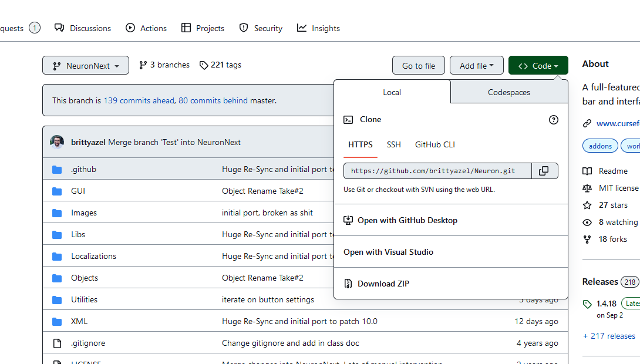The width and height of the screenshot is (640, 364).
Task: Open the 'Merge branch Test into NeuronNext' commit
Action: [x=174, y=143]
